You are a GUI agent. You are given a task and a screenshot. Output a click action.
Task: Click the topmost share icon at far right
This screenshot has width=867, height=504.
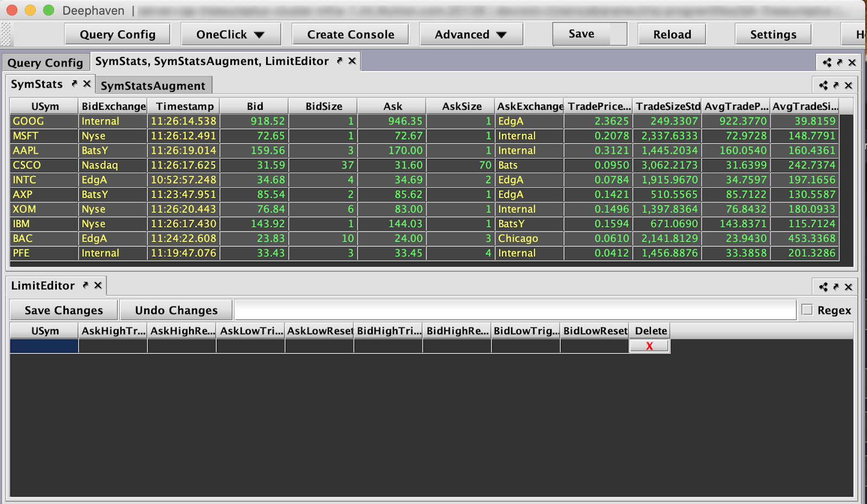[827, 62]
